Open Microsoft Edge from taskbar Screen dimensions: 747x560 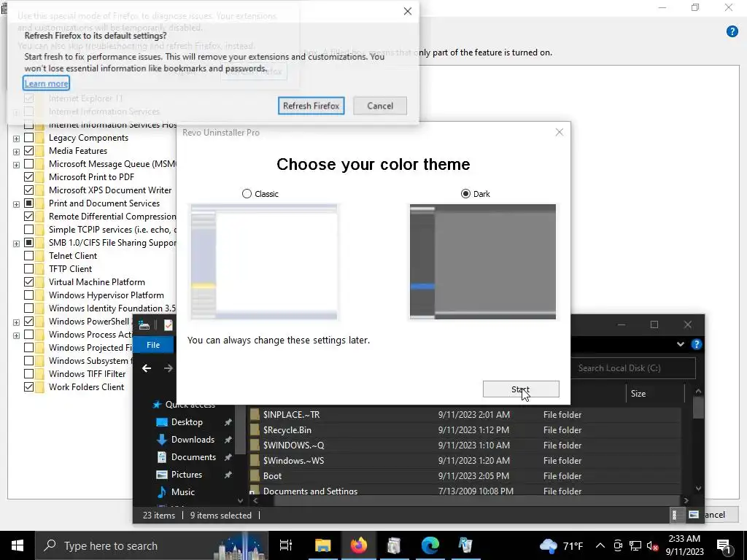(x=430, y=545)
